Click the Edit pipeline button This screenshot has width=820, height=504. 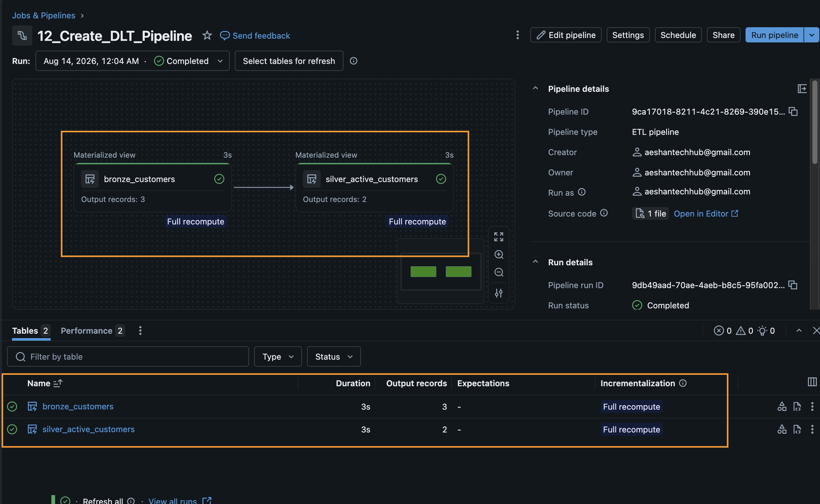pyautogui.click(x=566, y=35)
